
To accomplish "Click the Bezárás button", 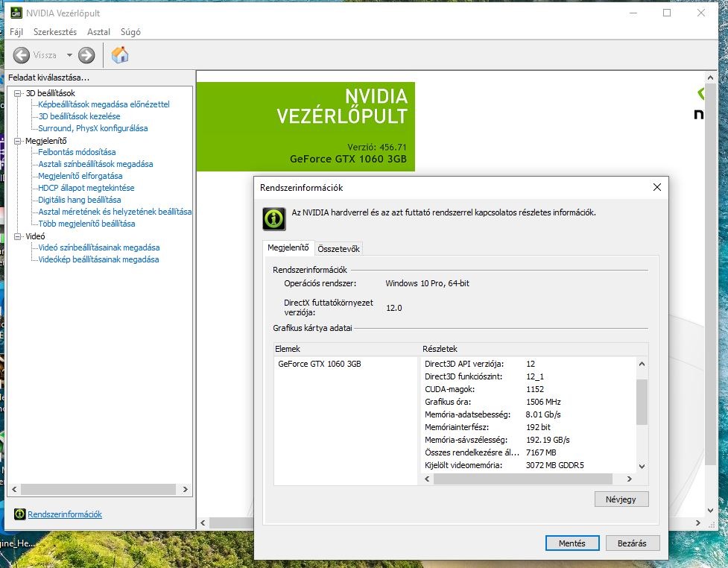I will (632, 543).
